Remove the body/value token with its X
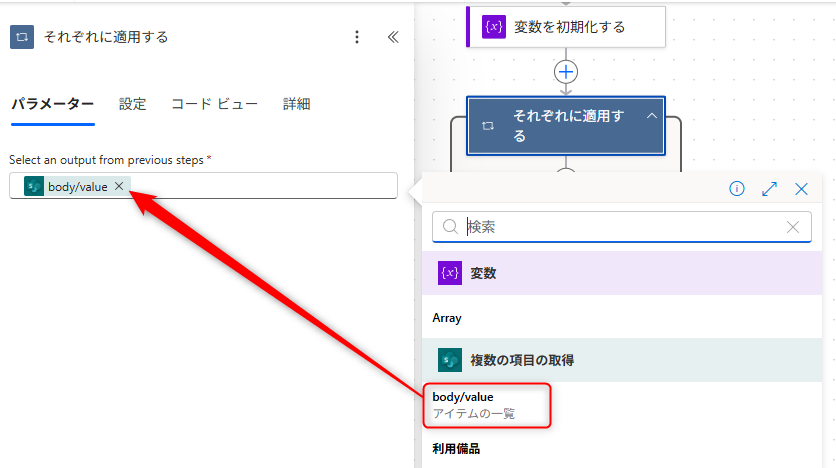This screenshot has width=836, height=468. [119, 186]
